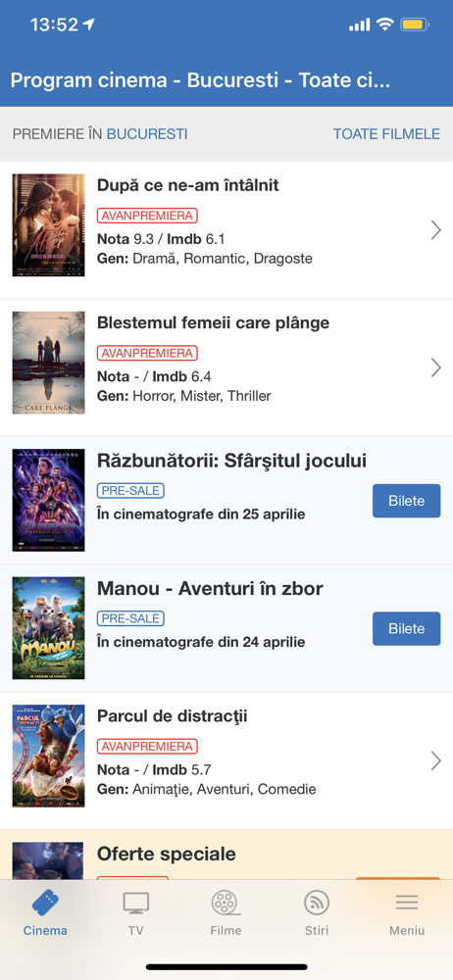453x980 pixels.
Task: Open the Oferte speciale entry
Action: (x=226, y=855)
